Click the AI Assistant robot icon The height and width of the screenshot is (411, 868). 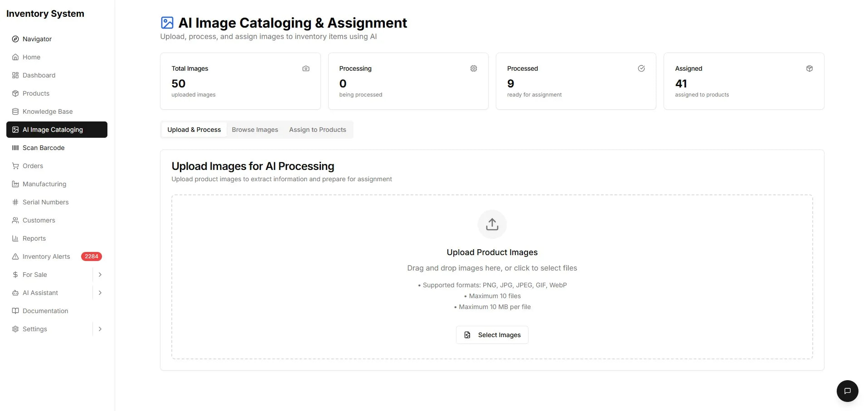pyautogui.click(x=15, y=293)
